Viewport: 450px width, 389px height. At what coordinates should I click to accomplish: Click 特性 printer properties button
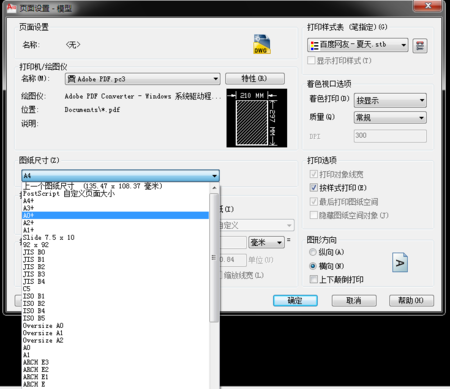pyautogui.click(x=255, y=79)
